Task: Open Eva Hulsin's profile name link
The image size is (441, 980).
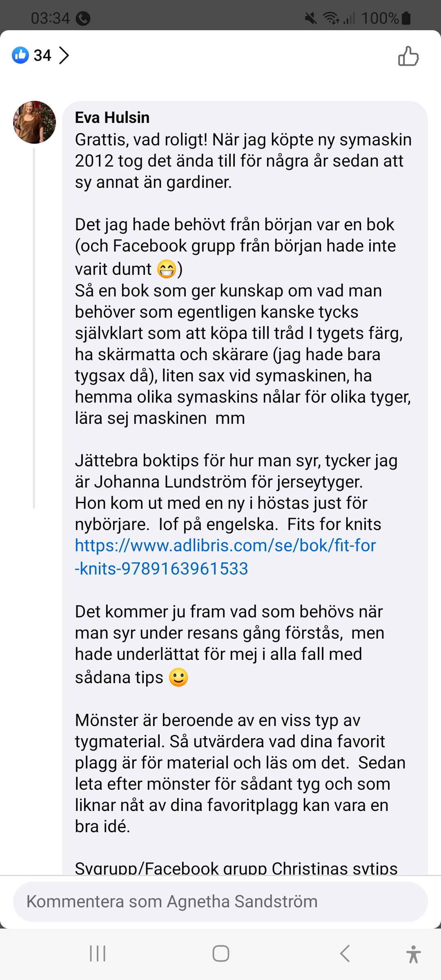Action: [112, 118]
